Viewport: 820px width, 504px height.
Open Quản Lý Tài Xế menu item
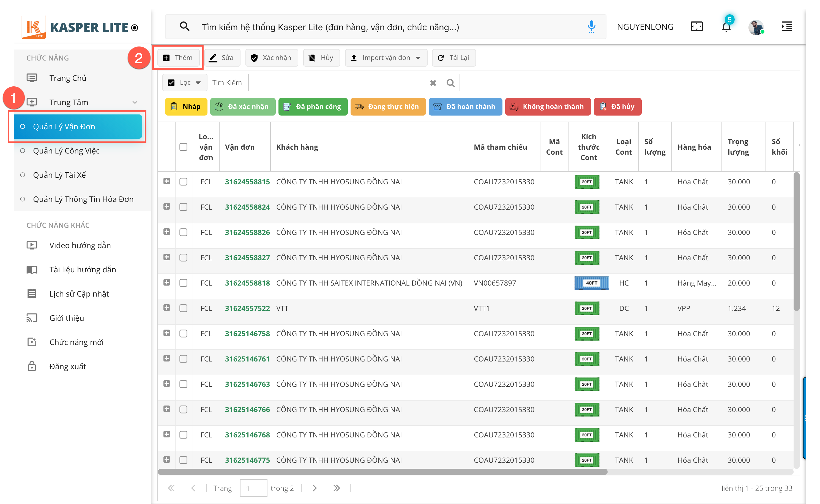[x=59, y=175]
